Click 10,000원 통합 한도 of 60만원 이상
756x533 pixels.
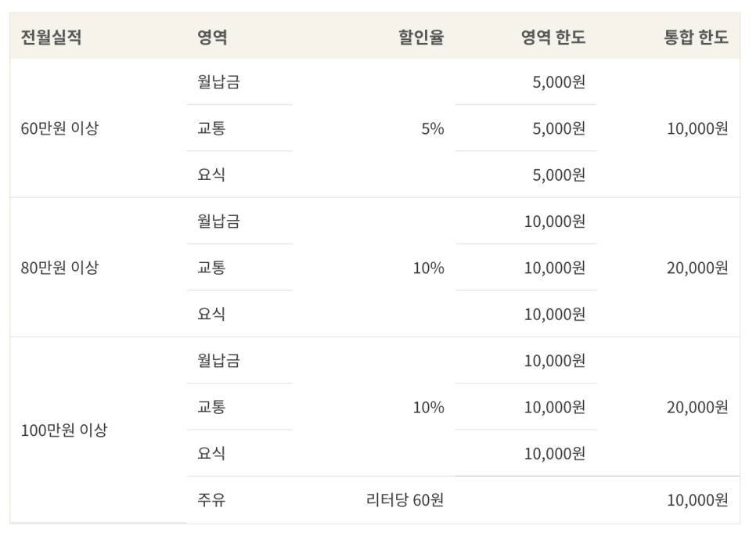click(697, 128)
